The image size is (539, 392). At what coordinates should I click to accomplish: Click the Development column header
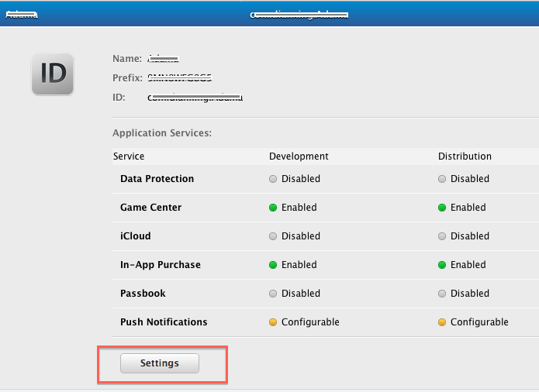click(x=299, y=156)
